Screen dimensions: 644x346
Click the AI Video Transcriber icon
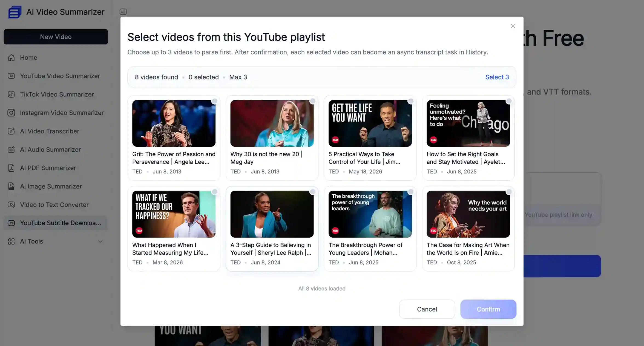click(x=11, y=131)
